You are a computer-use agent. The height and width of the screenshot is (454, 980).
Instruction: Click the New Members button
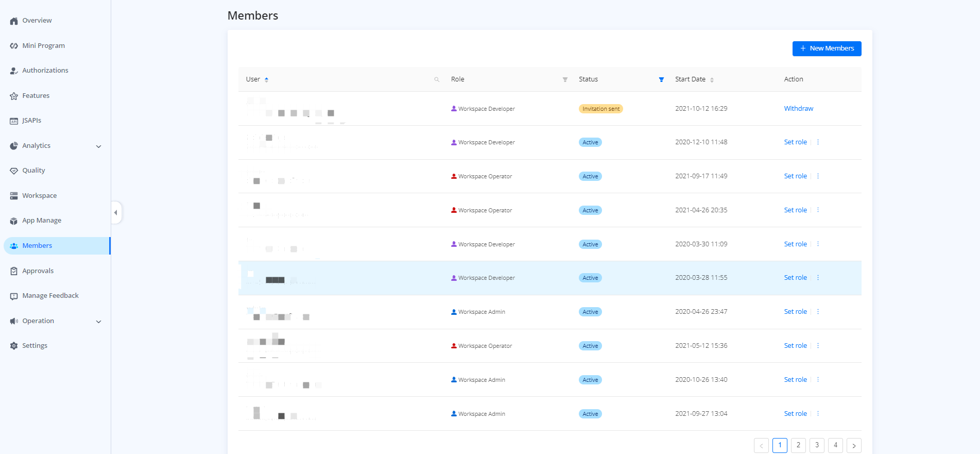click(827, 48)
